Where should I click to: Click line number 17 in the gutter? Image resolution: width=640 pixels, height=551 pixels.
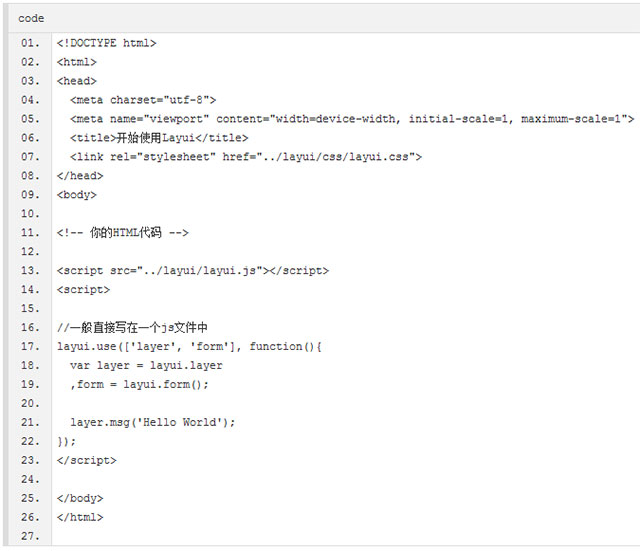(x=29, y=347)
